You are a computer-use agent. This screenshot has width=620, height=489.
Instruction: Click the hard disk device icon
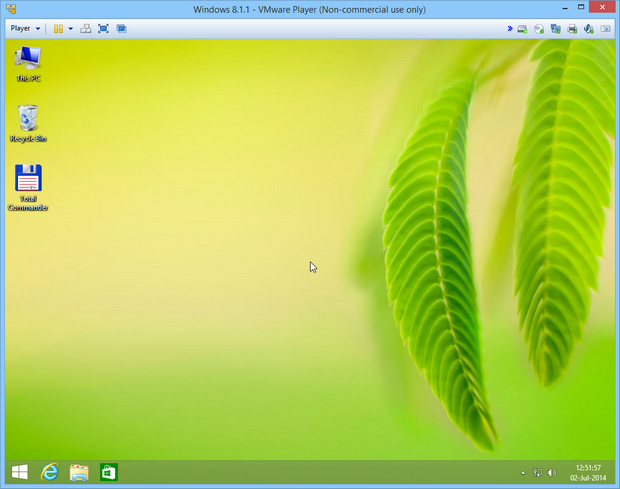(x=522, y=29)
